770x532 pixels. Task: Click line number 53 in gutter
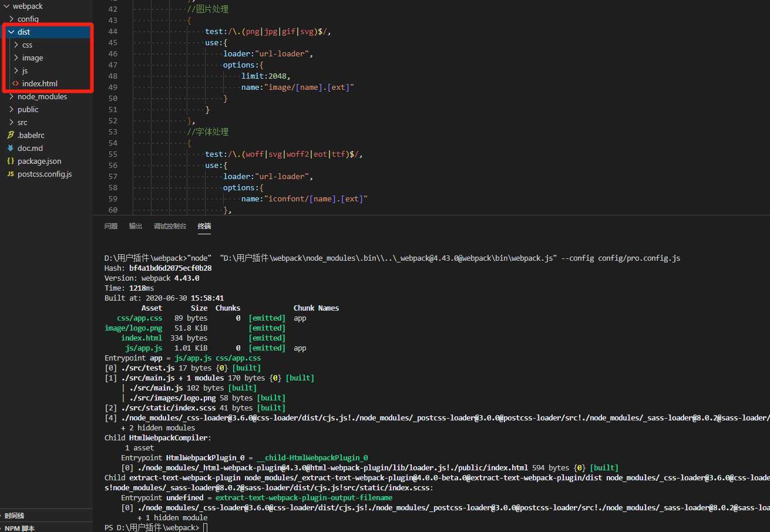point(113,132)
